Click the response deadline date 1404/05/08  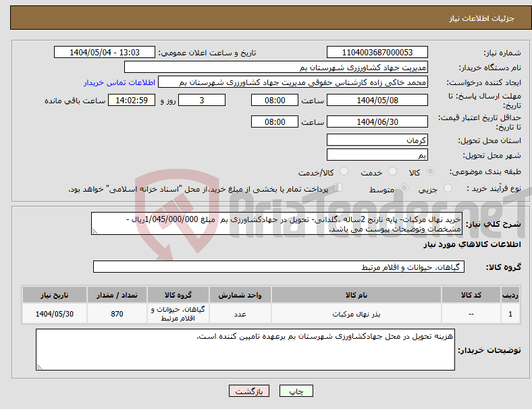click(377, 100)
